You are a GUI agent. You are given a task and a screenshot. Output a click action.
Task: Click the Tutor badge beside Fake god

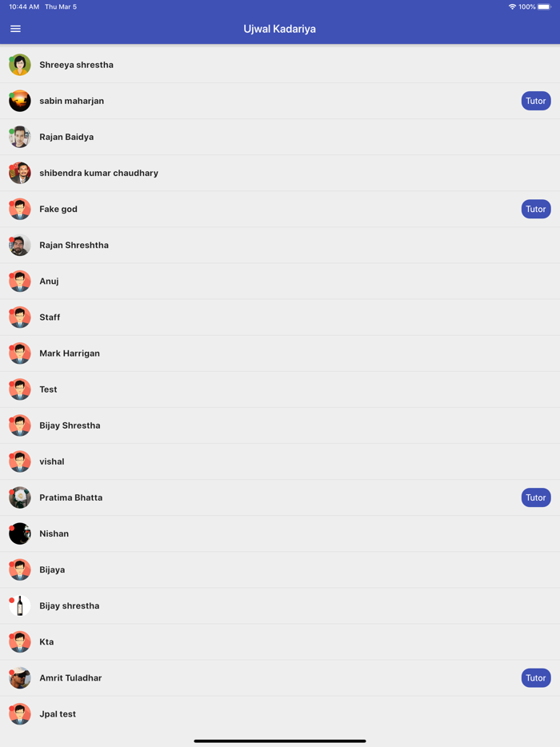click(x=536, y=209)
